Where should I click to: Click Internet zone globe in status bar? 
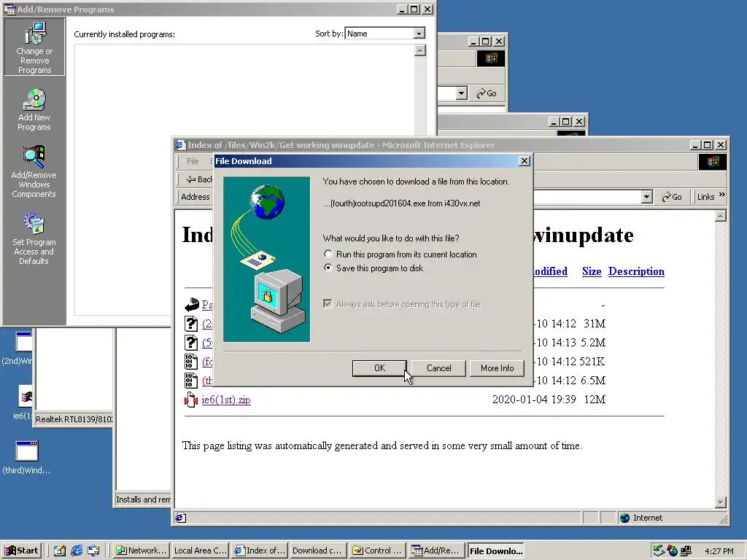[624, 518]
